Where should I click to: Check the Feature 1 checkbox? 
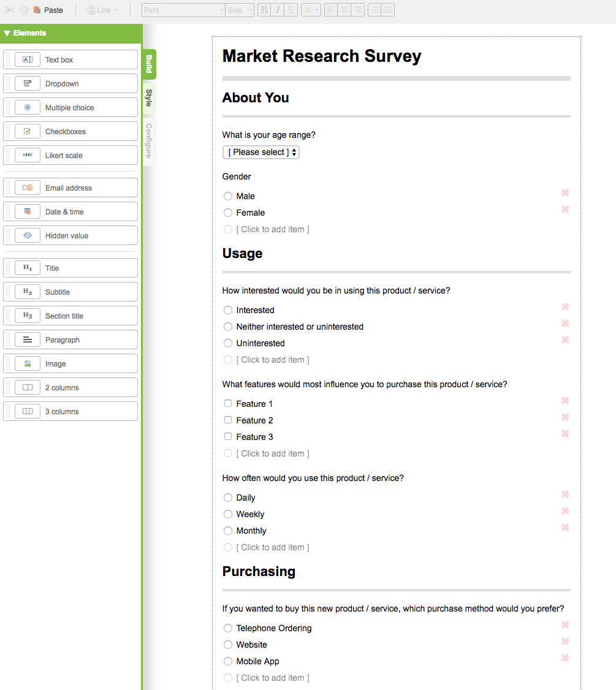[228, 404]
